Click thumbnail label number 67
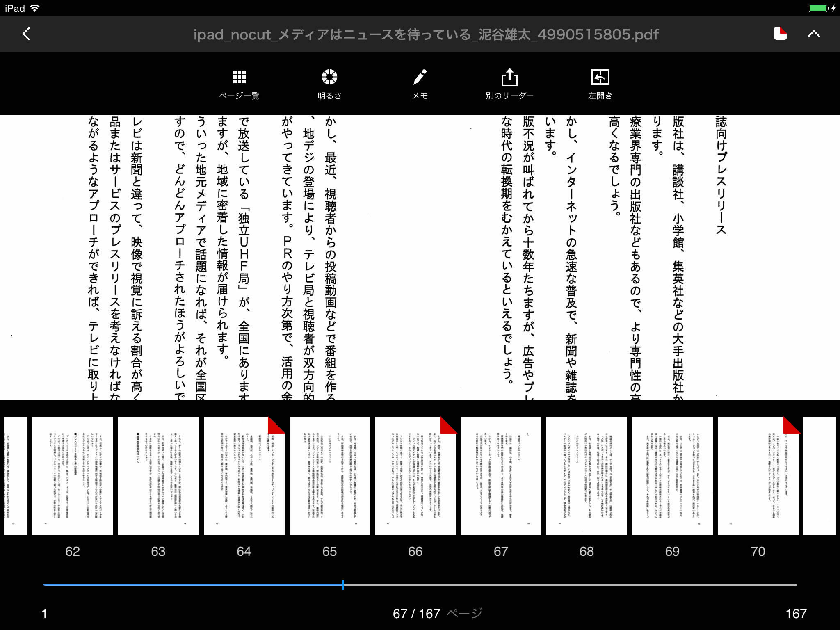Image resolution: width=840 pixels, height=630 pixels. tap(501, 551)
